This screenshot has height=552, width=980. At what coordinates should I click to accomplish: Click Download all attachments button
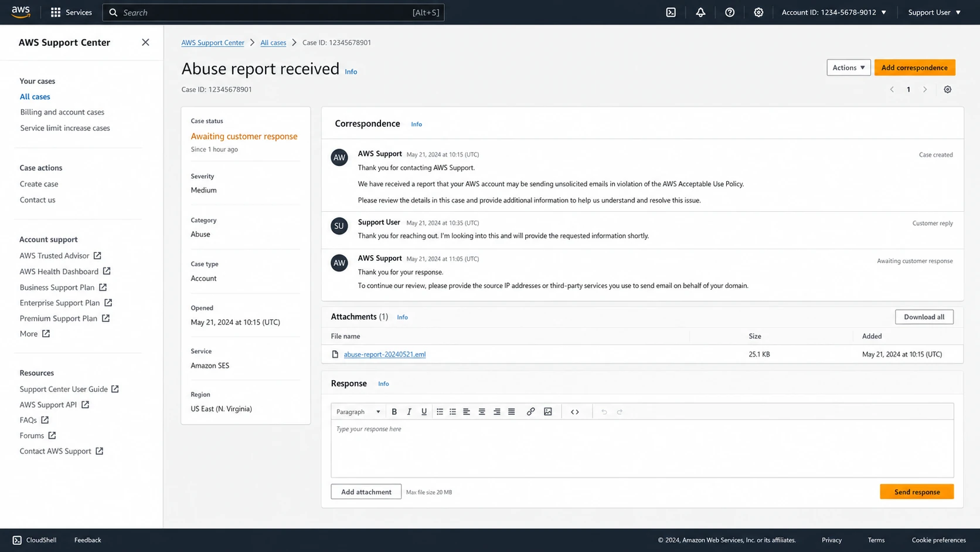(x=924, y=317)
